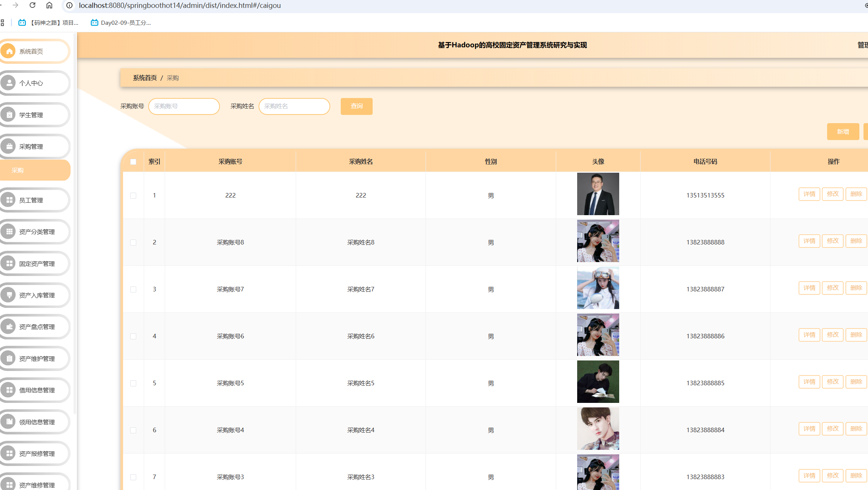Click the 查询 search button
The width and height of the screenshot is (868, 490).
coord(357,106)
